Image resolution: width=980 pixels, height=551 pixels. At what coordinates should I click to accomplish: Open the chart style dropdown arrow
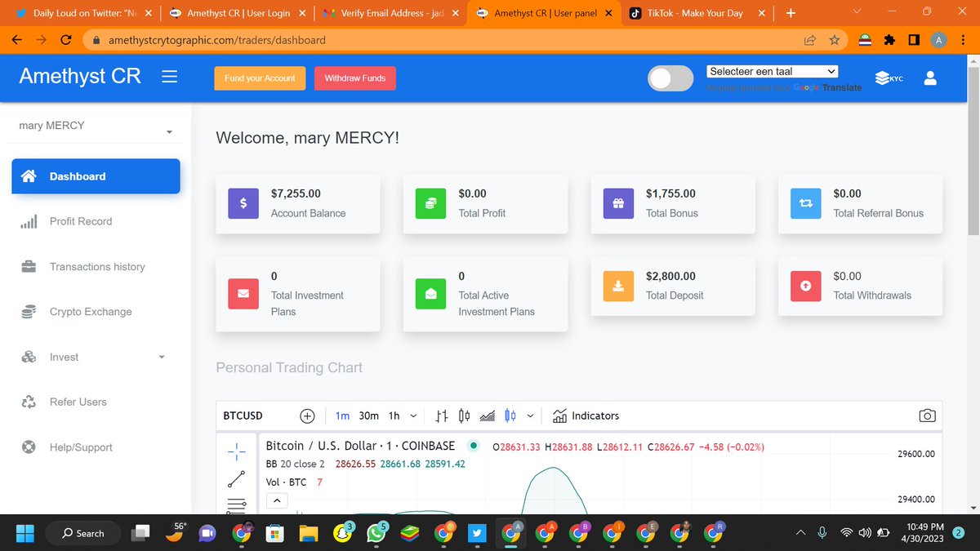[530, 416]
